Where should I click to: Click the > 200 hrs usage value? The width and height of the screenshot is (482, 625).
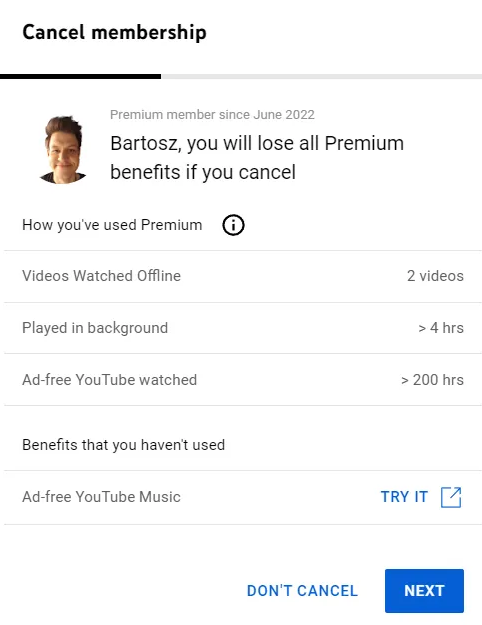point(432,380)
